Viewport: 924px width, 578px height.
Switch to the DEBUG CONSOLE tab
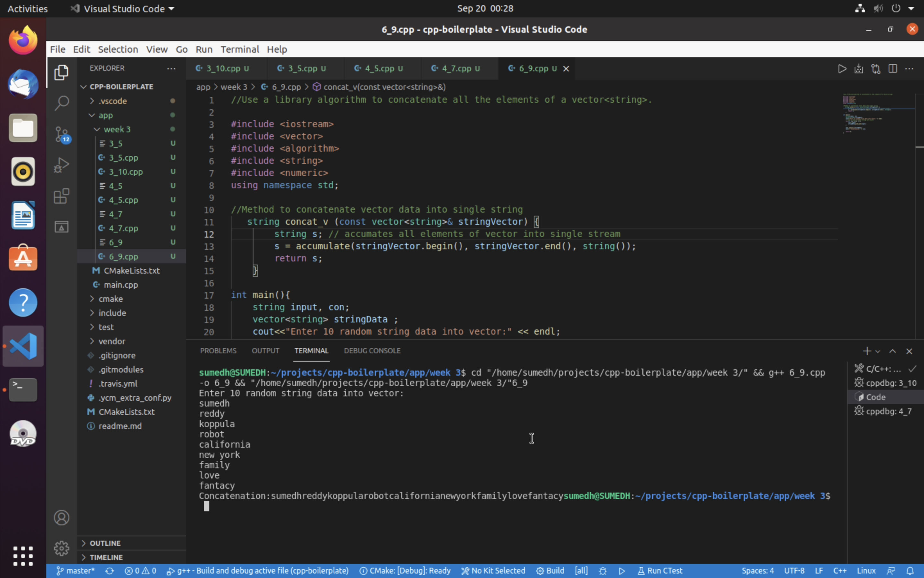372,351
